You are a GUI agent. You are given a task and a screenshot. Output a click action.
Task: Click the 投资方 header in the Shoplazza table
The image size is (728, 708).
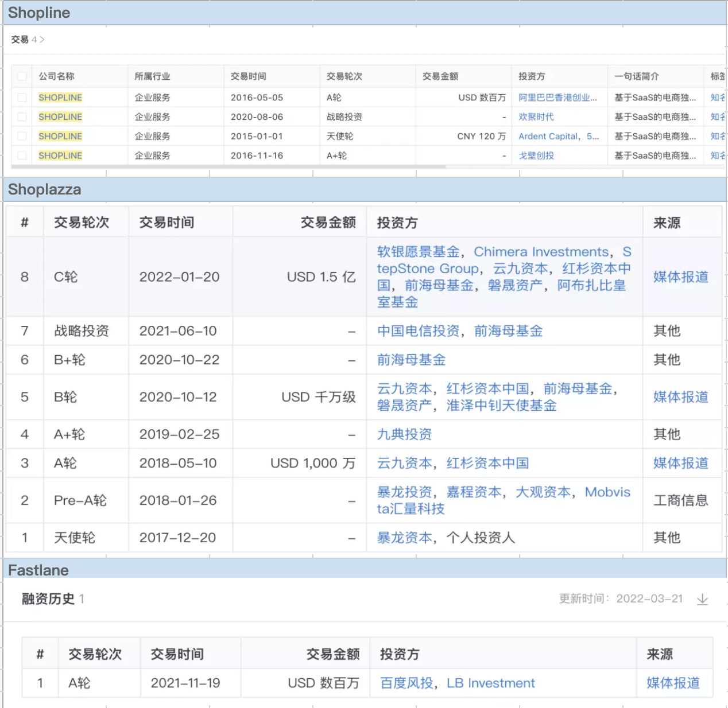click(x=397, y=223)
